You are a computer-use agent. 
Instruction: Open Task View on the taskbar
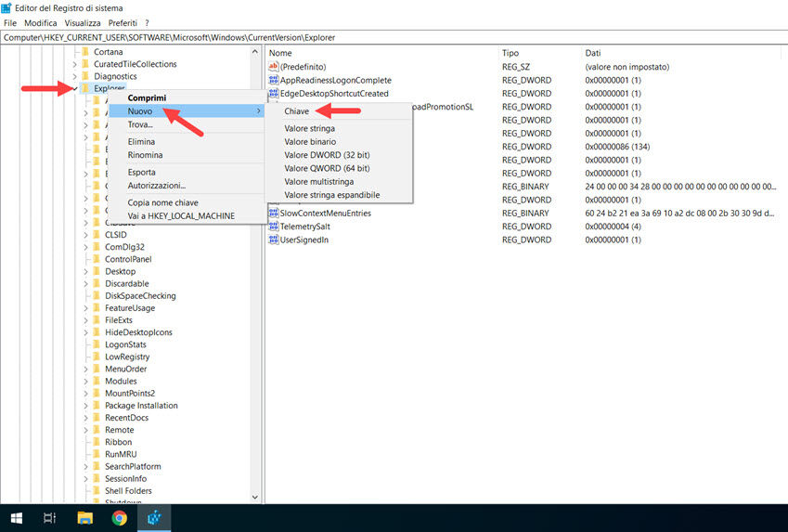tap(49, 518)
